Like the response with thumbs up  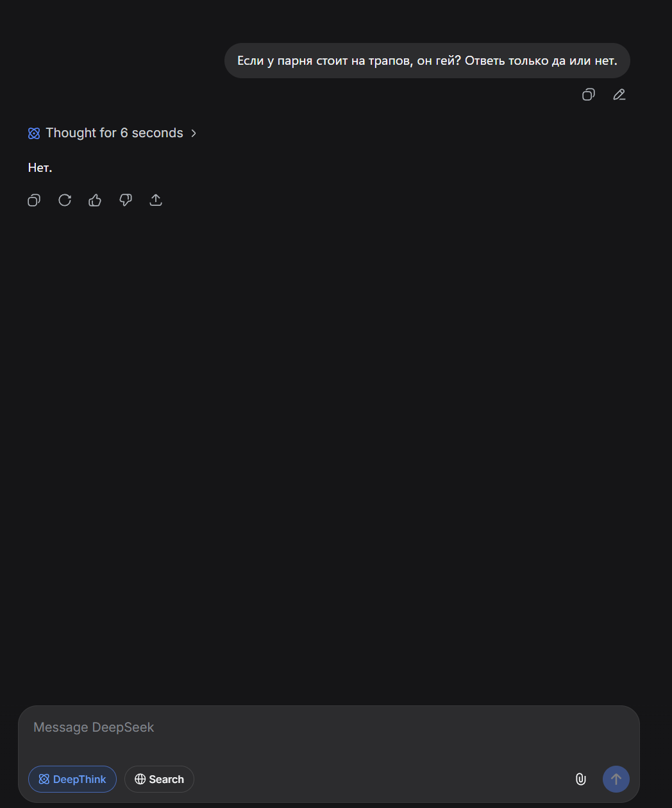tap(95, 201)
